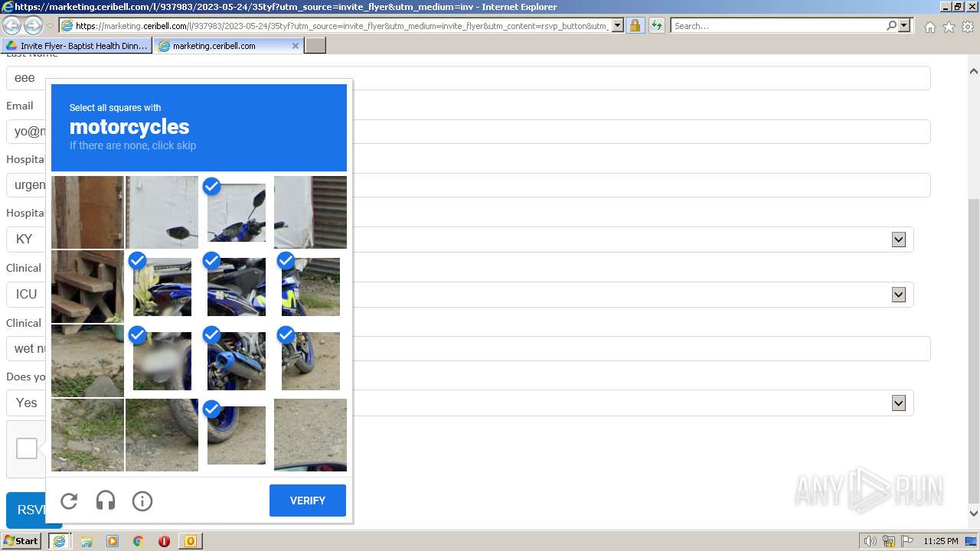Refresh the captcha challenge with reload icon
Image resolution: width=980 pixels, height=551 pixels.
(69, 500)
